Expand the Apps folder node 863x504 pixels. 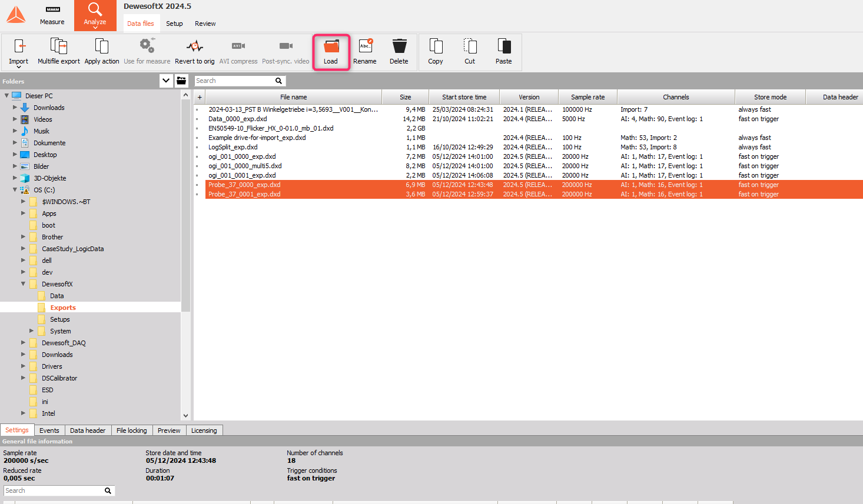[x=23, y=213]
